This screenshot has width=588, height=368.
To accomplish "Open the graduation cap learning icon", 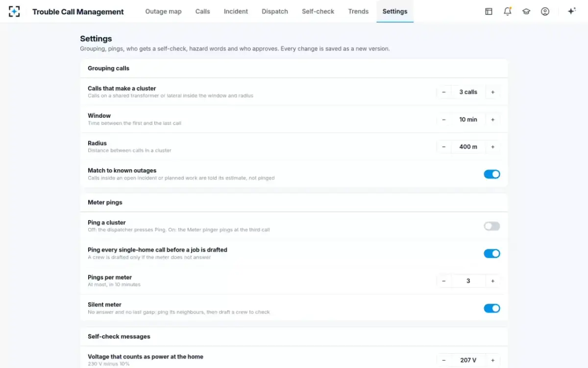I will coord(526,11).
